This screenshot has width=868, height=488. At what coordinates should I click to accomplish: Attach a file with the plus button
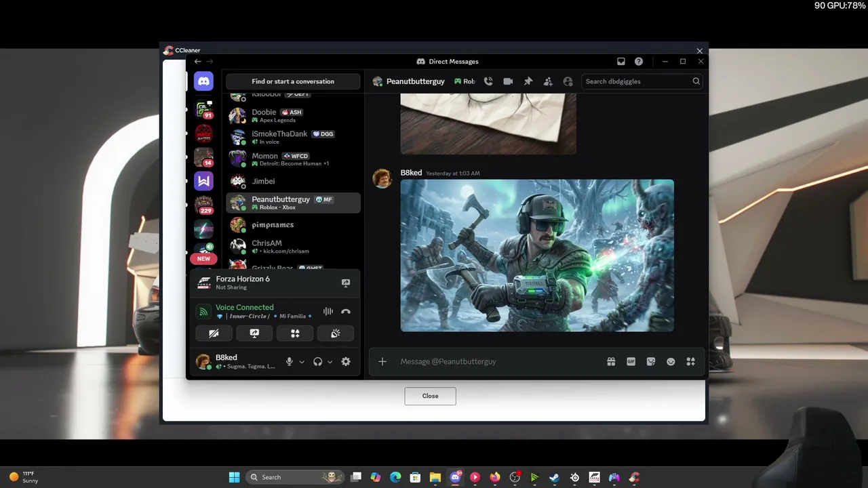382,362
